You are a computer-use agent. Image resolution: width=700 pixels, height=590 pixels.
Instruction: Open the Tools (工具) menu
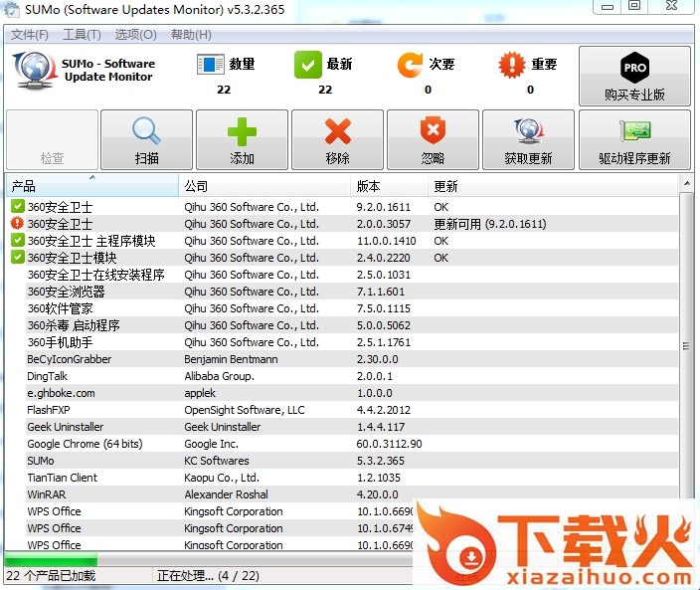tap(82, 35)
